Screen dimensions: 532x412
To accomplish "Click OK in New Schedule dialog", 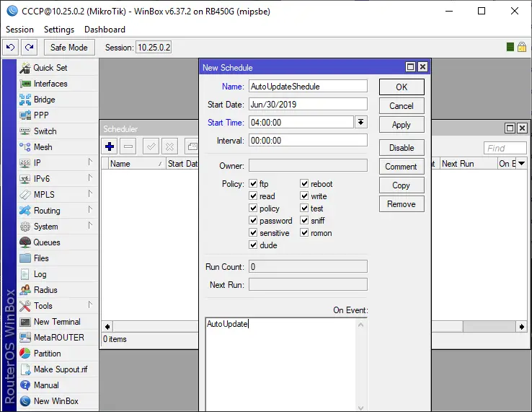I will pos(402,87).
